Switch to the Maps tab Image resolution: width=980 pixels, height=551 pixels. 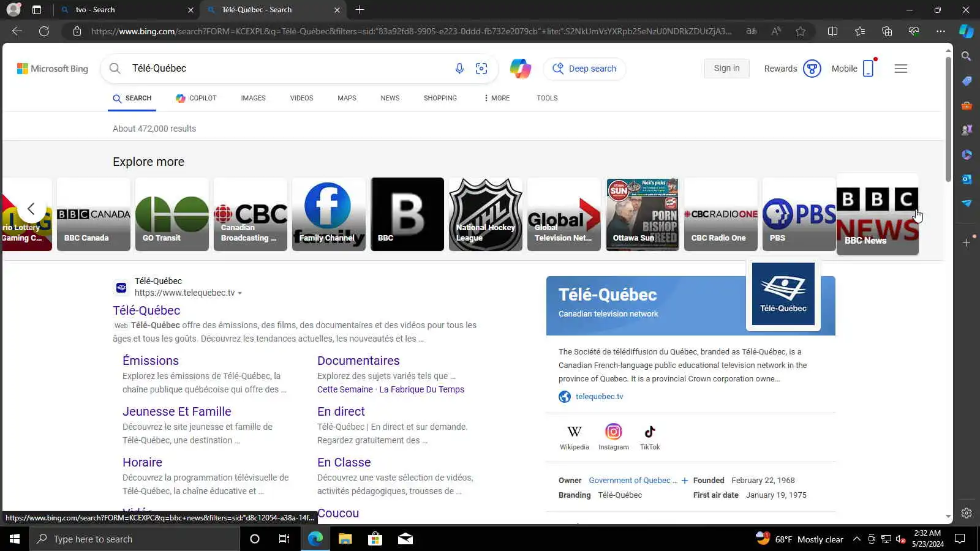(x=347, y=98)
